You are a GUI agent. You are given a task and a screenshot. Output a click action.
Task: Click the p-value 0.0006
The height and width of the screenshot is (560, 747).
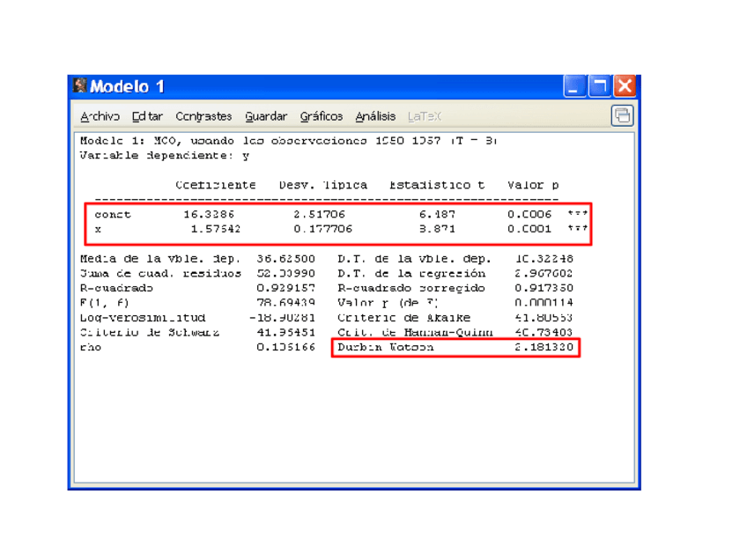coord(529,215)
